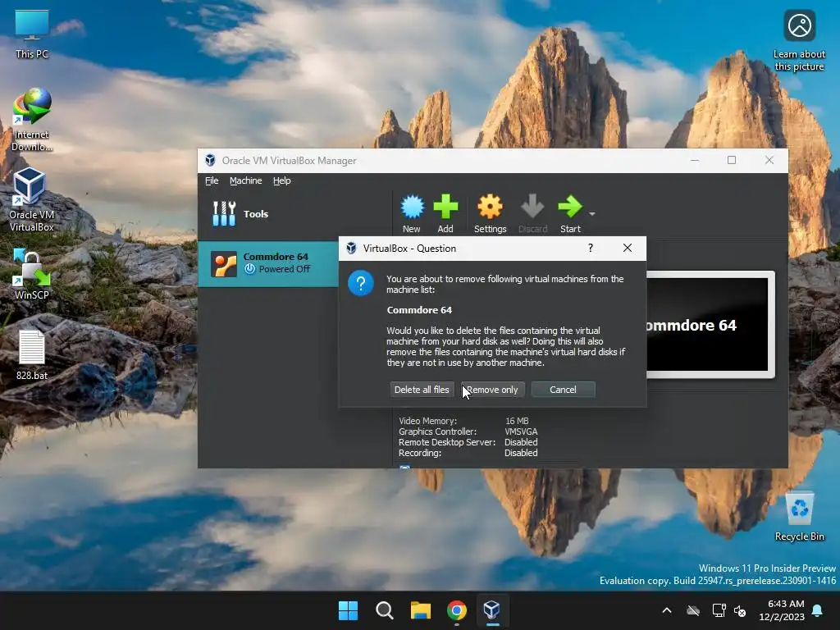Open the Help menu in VirtualBox Manager
Screen dimensions: 840x630
click(282, 180)
